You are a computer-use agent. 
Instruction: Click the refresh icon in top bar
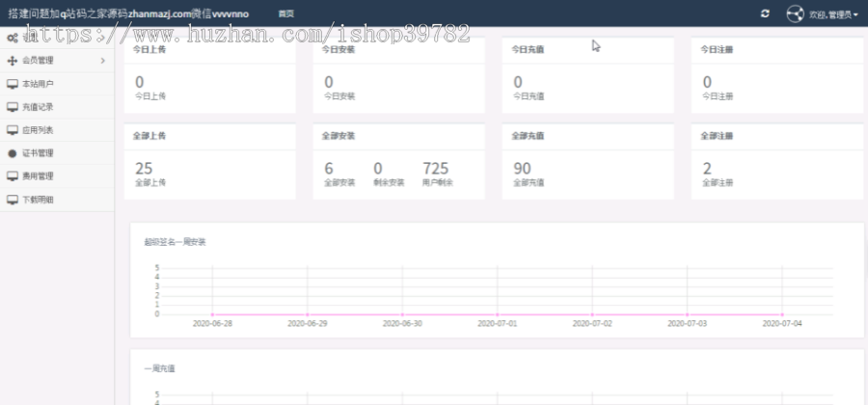pyautogui.click(x=765, y=14)
